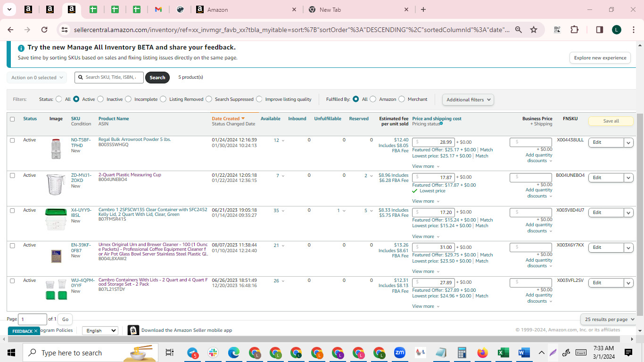This screenshot has height=362, width=644.
Task: Open Zoom from the taskbar
Action: (400, 353)
